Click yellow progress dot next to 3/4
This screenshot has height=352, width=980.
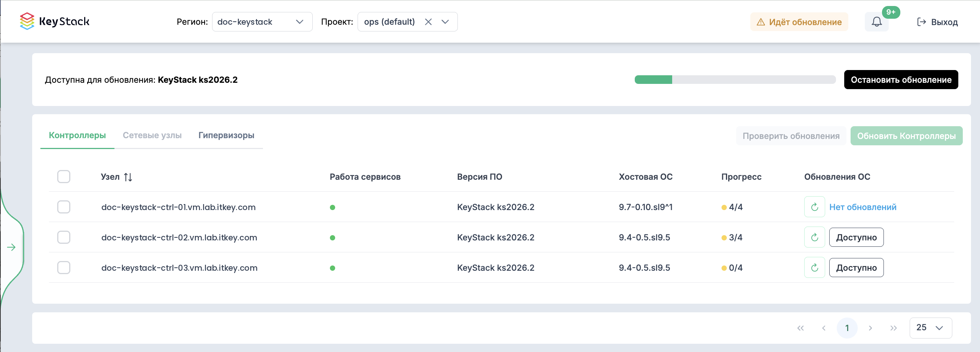723,238
